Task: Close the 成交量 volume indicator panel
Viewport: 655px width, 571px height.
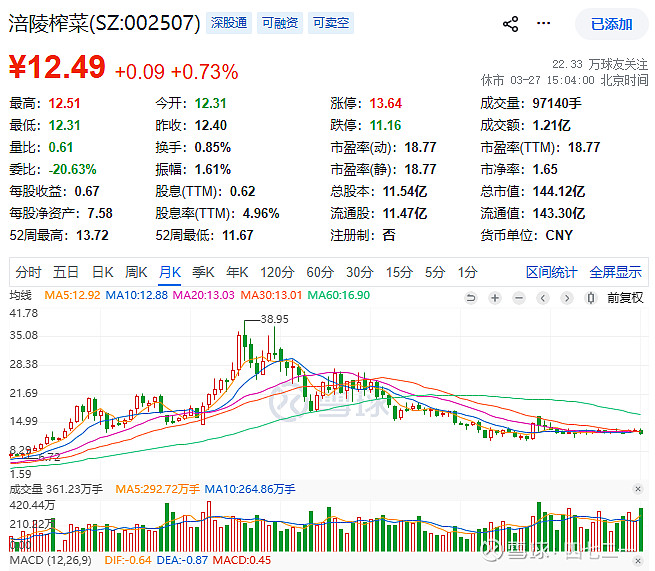Action: pyautogui.click(x=637, y=489)
